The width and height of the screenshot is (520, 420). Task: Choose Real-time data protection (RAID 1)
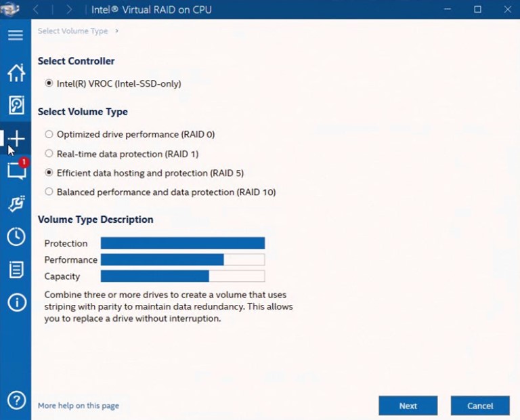(122, 154)
